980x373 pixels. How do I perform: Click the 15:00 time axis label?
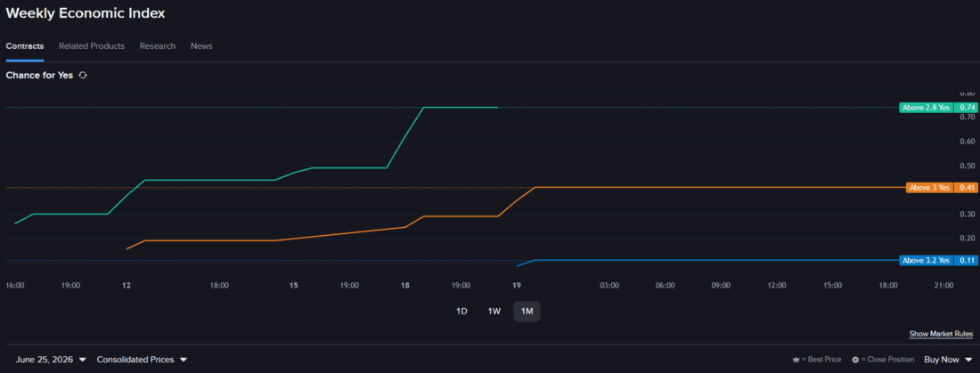click(832, 286)
